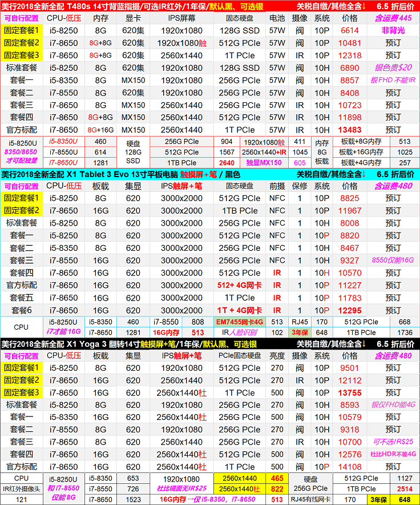Select the 12295 price cell
Image resolution: width=420 pixels, height=505 pixels.
350,310
